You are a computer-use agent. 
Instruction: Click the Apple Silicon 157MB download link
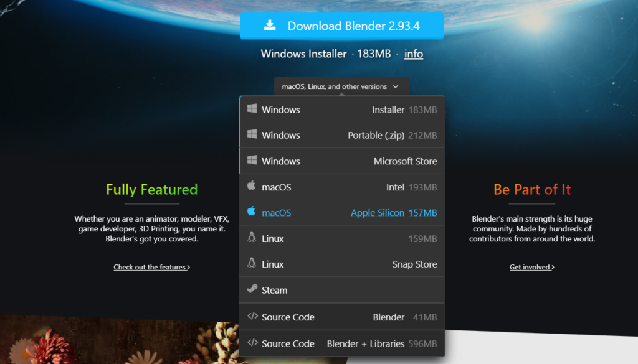click(393, 213)
